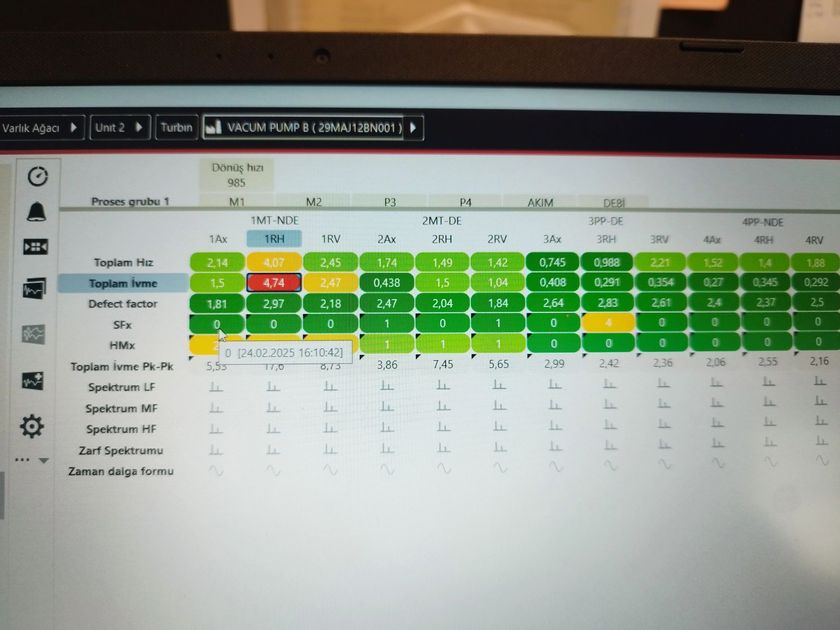
Task: Click the yellow SFx cell under 3RH
Action: (608, 323)
